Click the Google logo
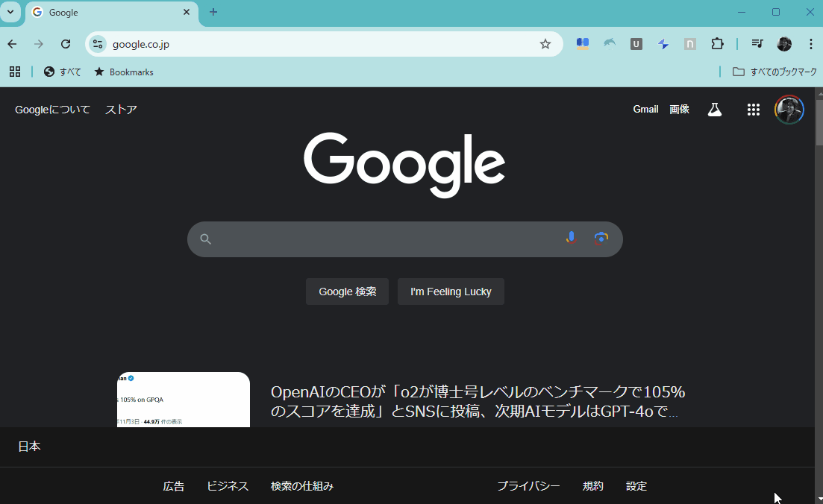823x504 pixels. pos(404,165)
